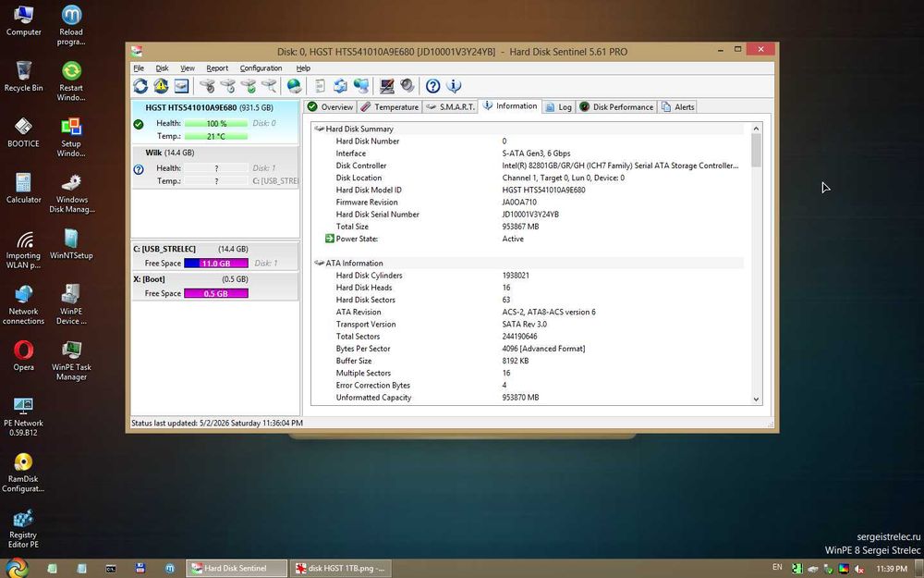Click the status bar last updated text
The width and height of the screenshot is (924, 578).
(217, 423)
